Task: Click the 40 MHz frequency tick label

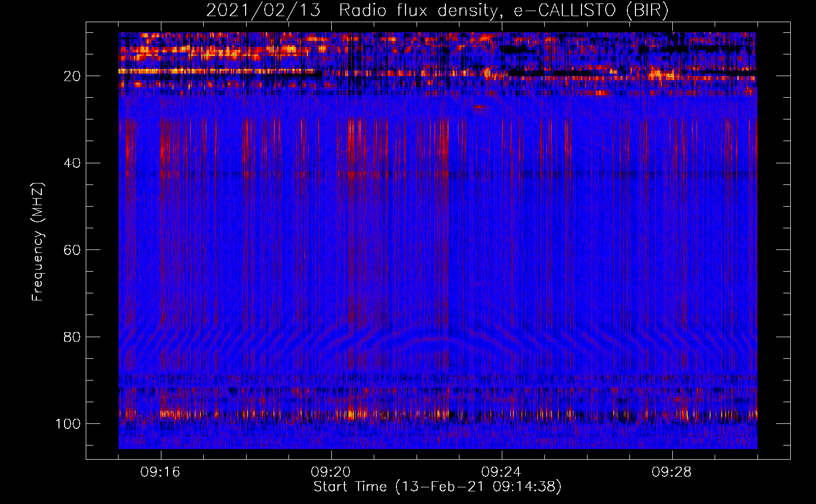Action: pos(72,163)
